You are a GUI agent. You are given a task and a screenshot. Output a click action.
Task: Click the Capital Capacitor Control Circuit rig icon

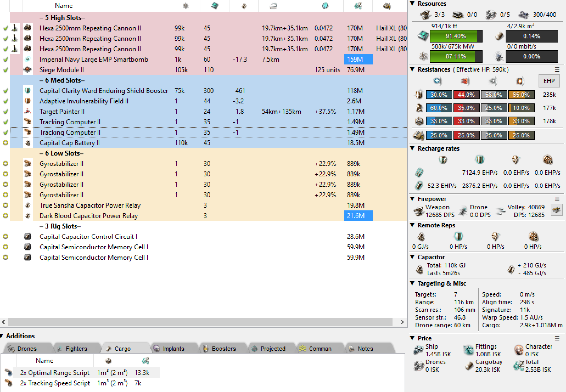click(x=27, y=236)
